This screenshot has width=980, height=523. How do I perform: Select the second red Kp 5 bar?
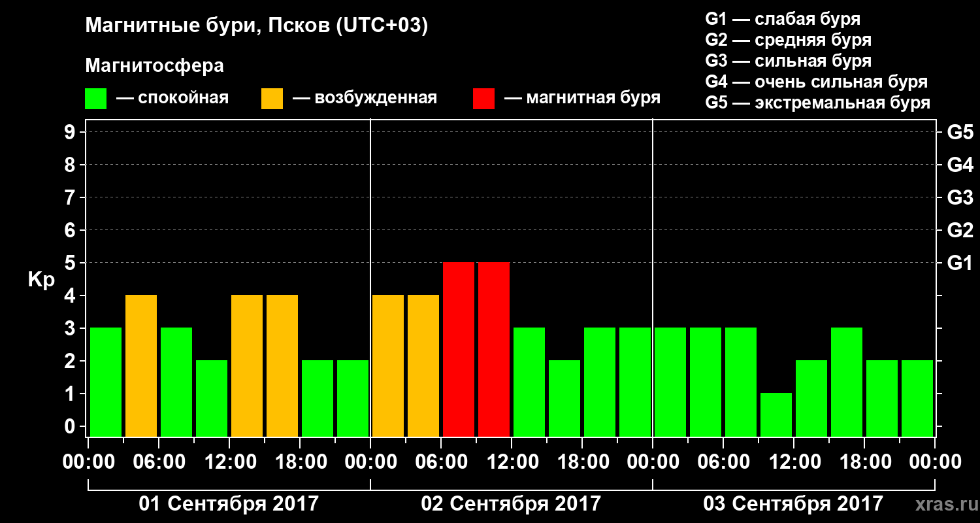(x=494, y=349)
